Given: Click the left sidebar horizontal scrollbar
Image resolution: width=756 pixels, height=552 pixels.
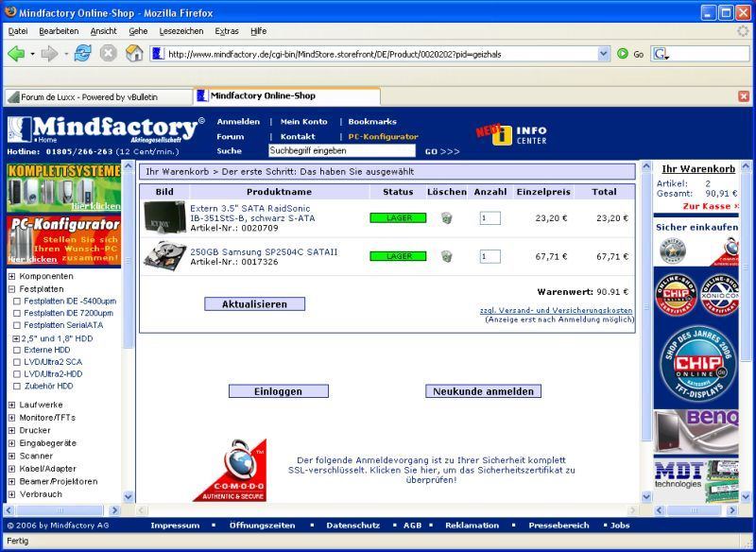Looking at the screenshot, I should tap(60, 510).
